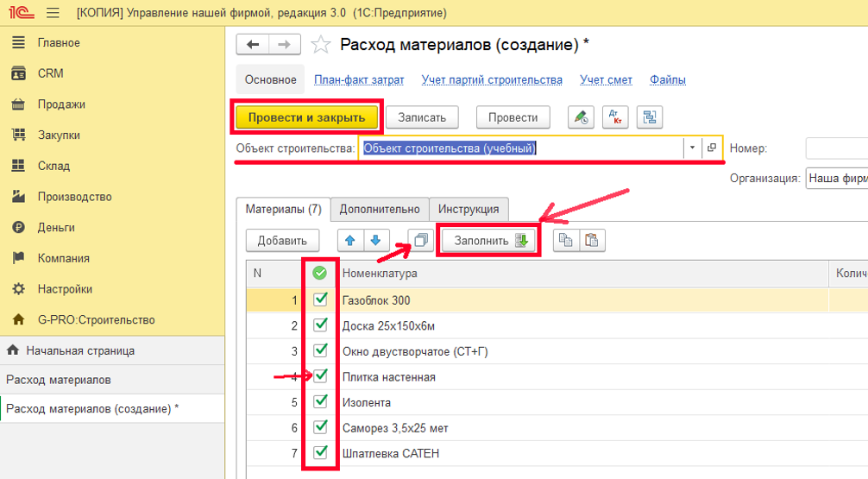
Task: Open Склад section in sidebar
Action: tap(53, 166)
